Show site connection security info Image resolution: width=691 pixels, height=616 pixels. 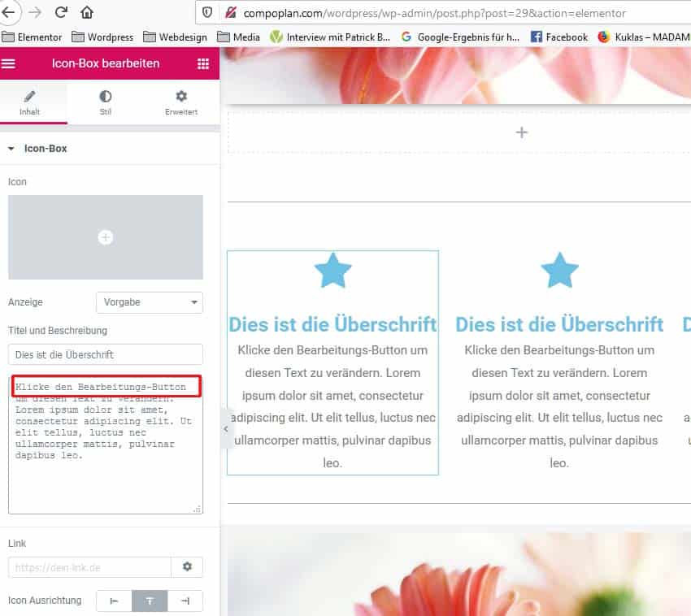(x=231, y=13)
